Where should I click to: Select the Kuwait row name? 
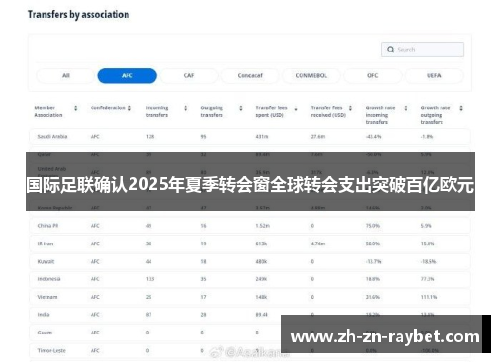click(46, 261)
